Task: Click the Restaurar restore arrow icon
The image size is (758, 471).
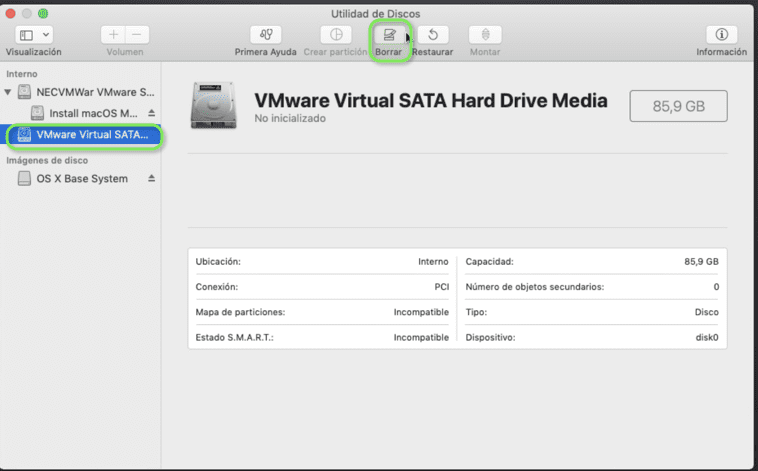Action: (x=433, y=35)
